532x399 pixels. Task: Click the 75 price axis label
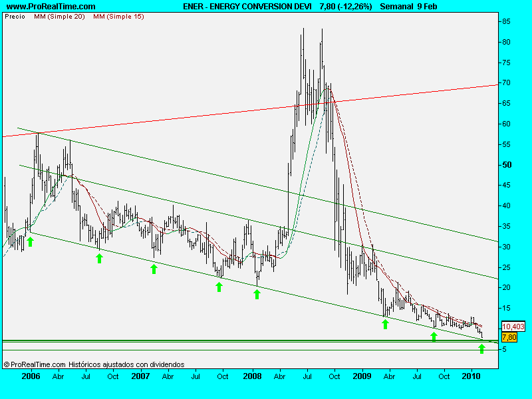tap(506, 63)
